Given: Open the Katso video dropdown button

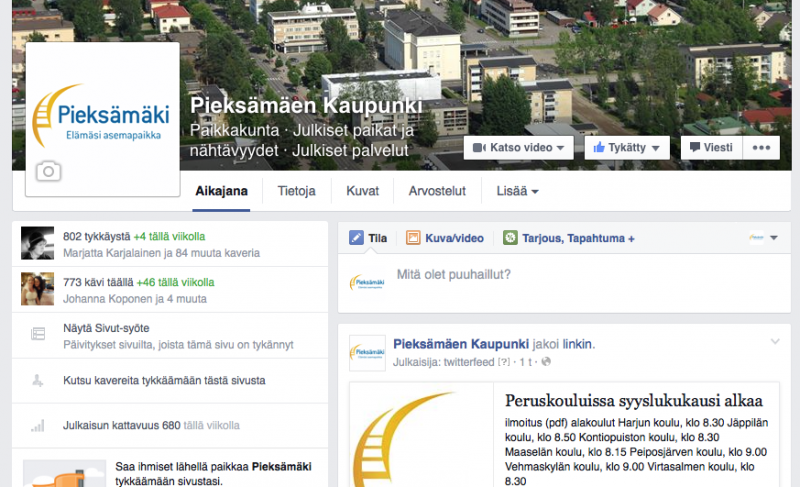Looking at the screenshot, I should pyautogui.click(x=518, y=147).
